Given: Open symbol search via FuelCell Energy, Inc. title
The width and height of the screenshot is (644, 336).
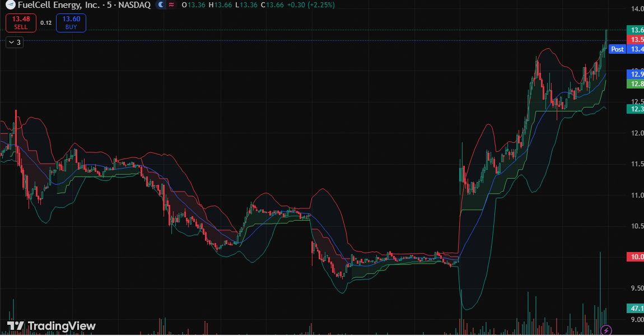Looking at the screenshot, I should click(x=59, y=5).
